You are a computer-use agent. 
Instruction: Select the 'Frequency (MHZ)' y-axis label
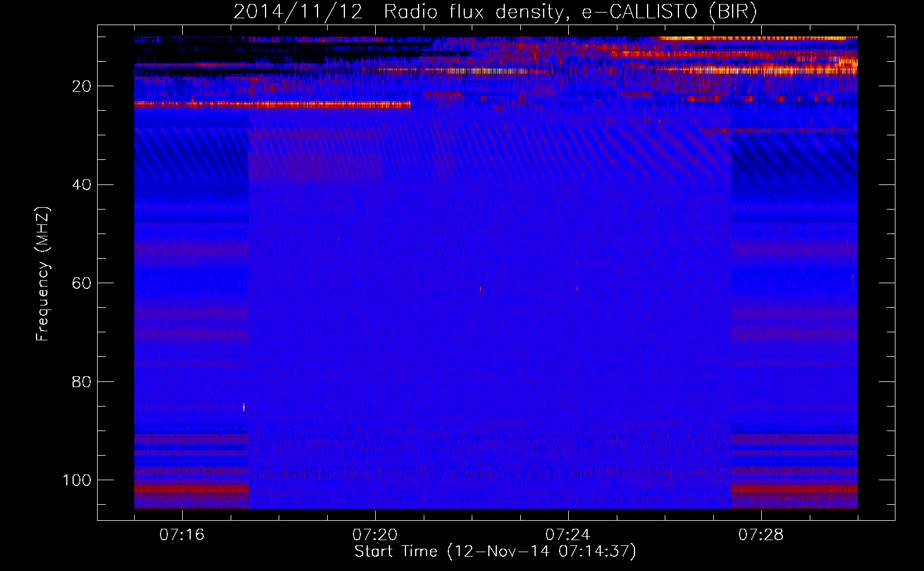pyautogui.click(x=43, y=274)
